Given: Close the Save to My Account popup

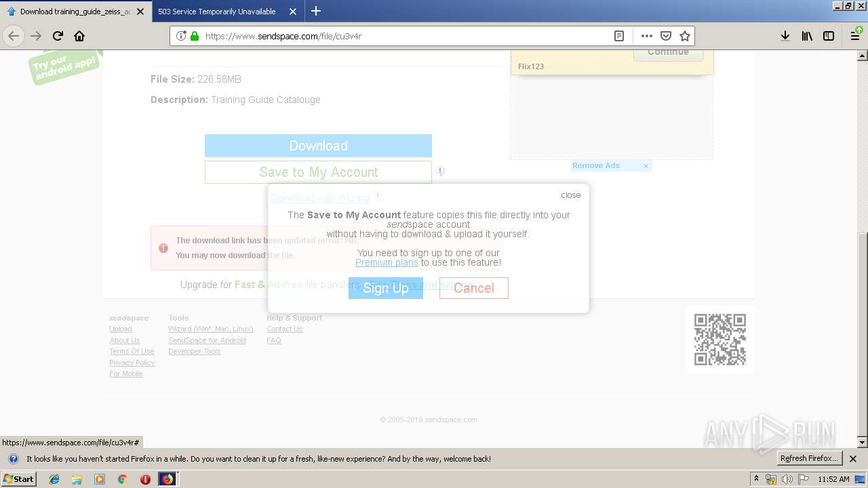Looking at the screenshot, I should tap(570, 195).
